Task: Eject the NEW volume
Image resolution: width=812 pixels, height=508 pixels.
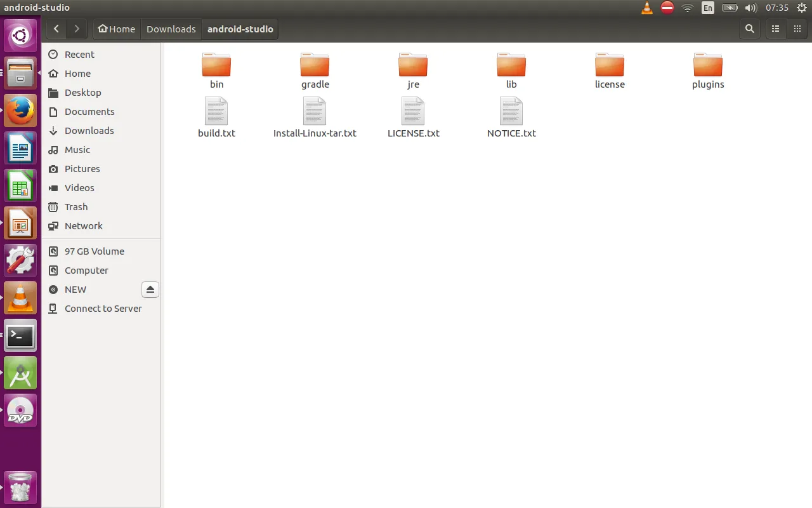Action: (150, 290)
